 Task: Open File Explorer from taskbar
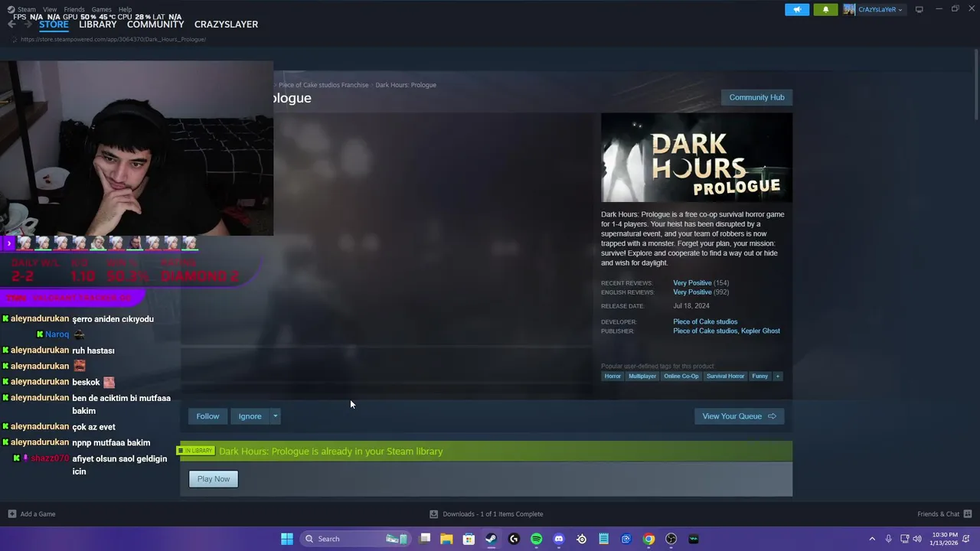coord(446,539)
